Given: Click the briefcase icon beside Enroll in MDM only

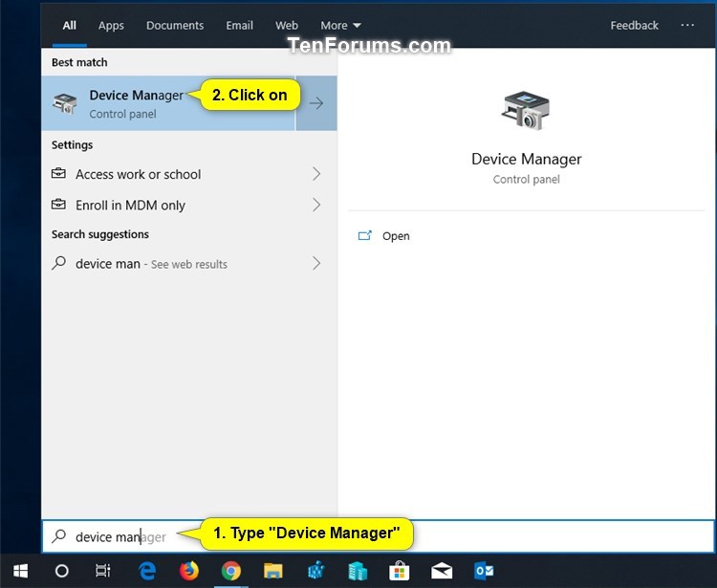Looking at the screenshot, I should click(58, 205).
